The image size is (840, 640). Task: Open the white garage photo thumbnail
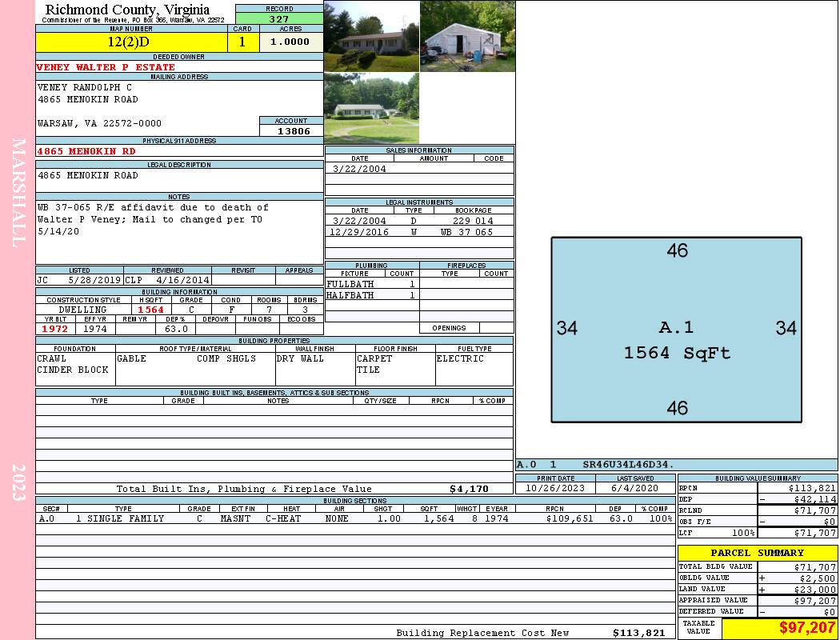[467, 36]
